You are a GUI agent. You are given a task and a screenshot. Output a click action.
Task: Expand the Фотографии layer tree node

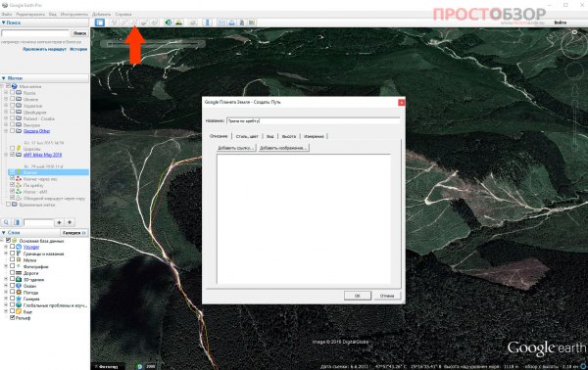point(6,266)
